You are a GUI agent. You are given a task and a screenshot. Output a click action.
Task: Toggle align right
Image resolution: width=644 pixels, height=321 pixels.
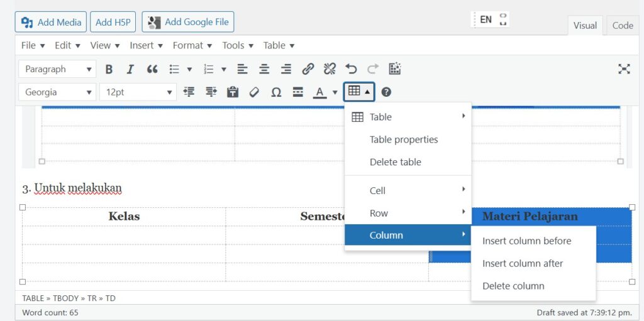tap(286, 69)
